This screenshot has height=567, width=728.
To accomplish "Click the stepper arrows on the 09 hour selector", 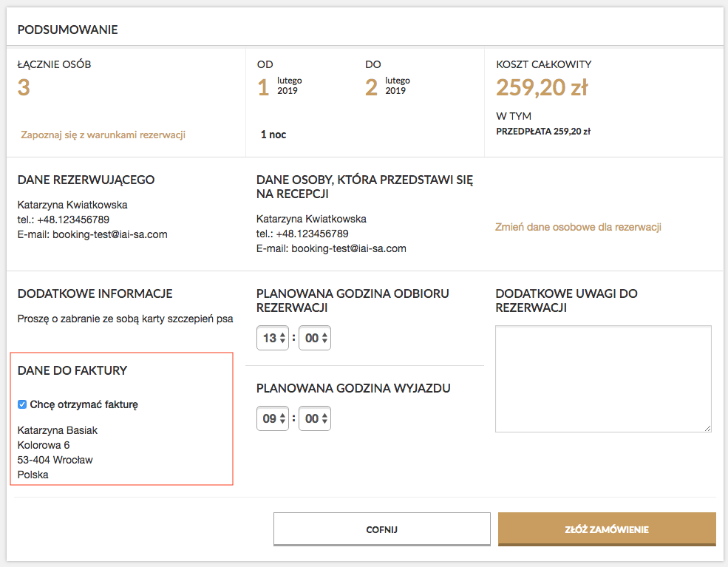I will (282, 418).
